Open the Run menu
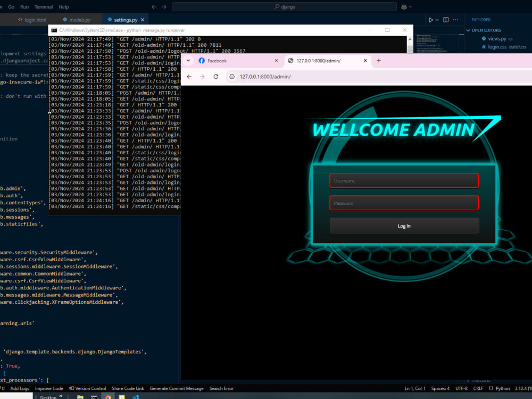The height and width of the screenshot is (399, 532). pos(24,7)
